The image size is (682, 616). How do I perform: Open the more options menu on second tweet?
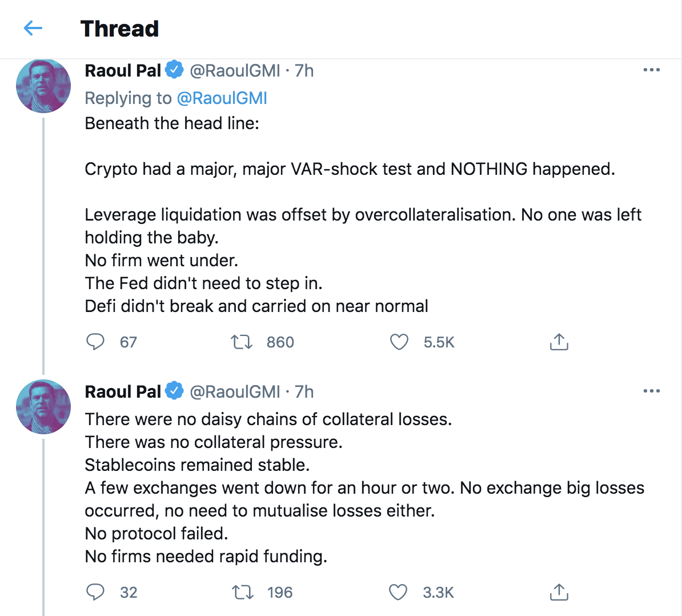tap(652, 391)
